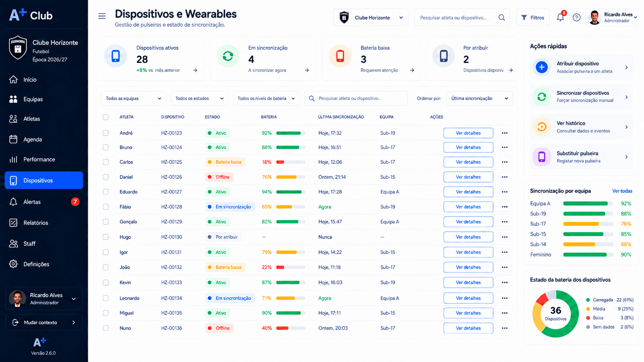
Task: Click the arrow on Bateria baixa card
Action: pyautogui.click(x=412, y=70)
